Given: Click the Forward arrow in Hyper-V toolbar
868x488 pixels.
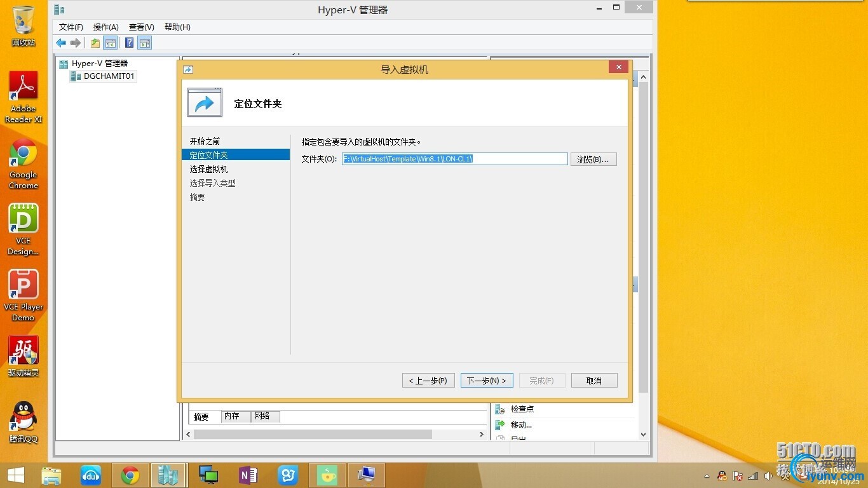Looking at the screenshot, I should (76, 43).
